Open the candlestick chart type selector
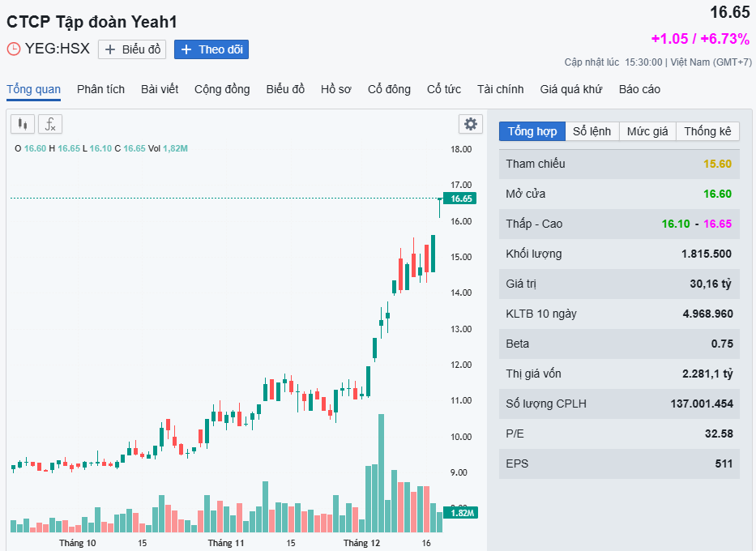This screenshot has height=551, width=756. (x=22, y=124)
